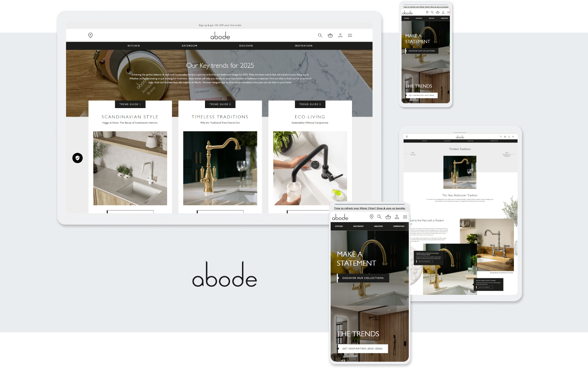Open search in the desktop mockup header
Image resolution: width=588 pixels, height=369 pixels.
coord(320,35)
